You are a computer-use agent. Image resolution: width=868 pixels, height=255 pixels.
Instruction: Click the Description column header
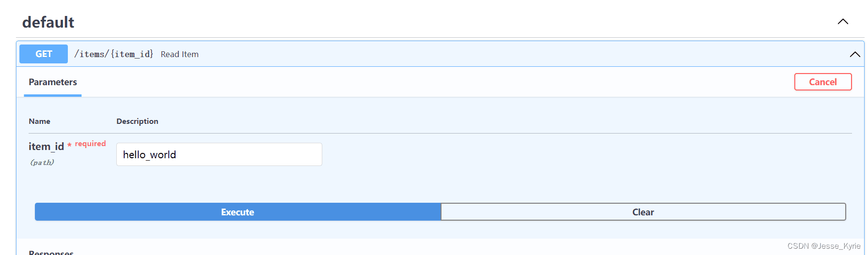(x=137, y=121)
